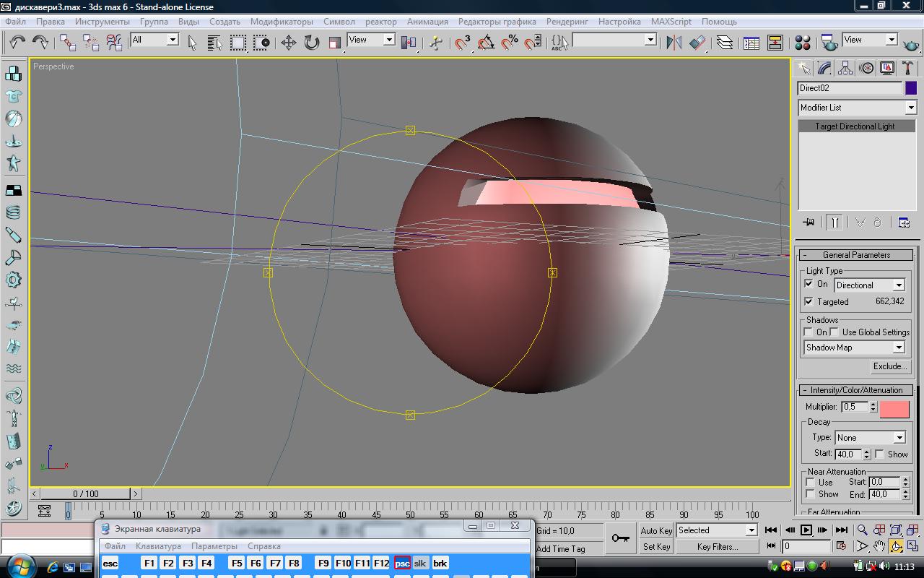Toggle the Angle Snap icon
Viewport: 924px width, 578px height.
[487, 43]
